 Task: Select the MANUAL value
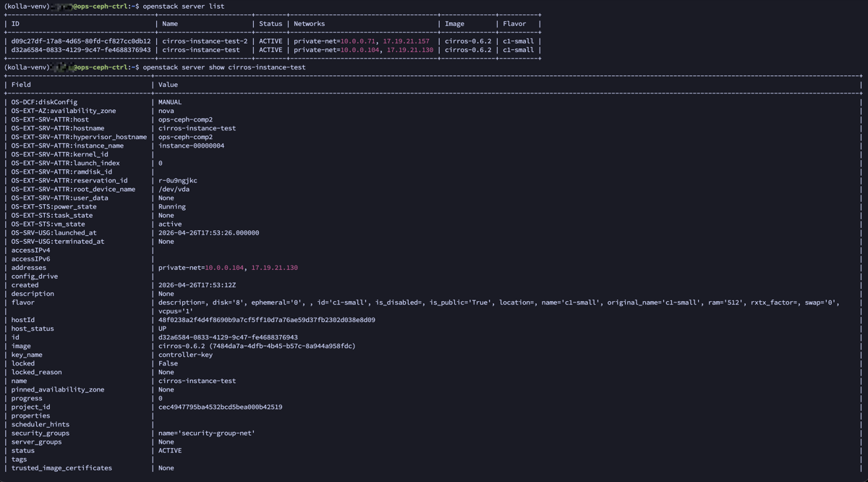tap(170, 102)
